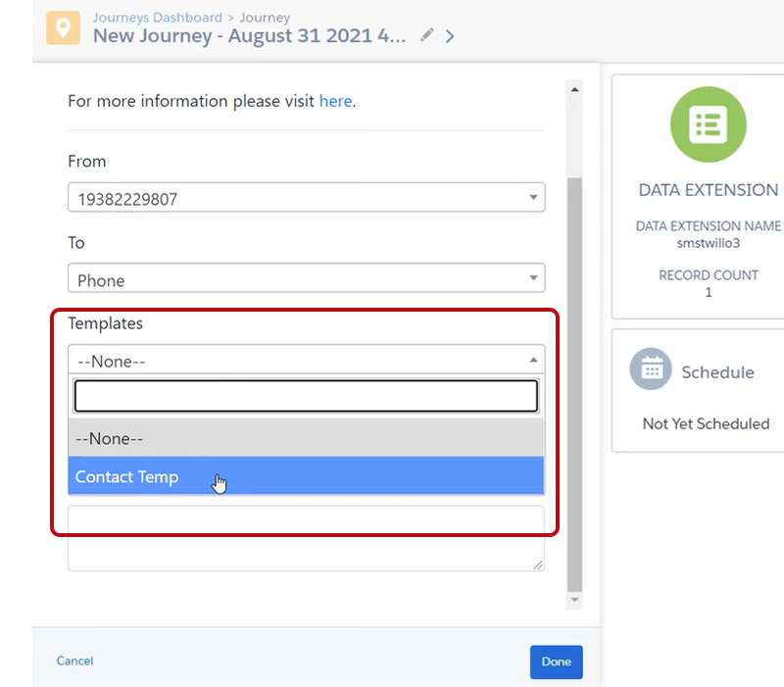Screen dimensions: 784x687
Task: Select the --None-- template option
Action: coord(306,439)
